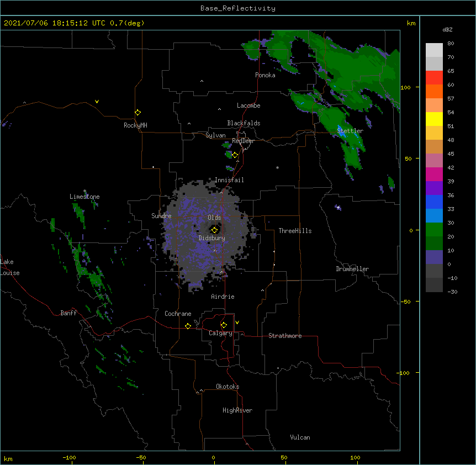
Task: Click the Drumheller town label
Action: tap(352, 269)
